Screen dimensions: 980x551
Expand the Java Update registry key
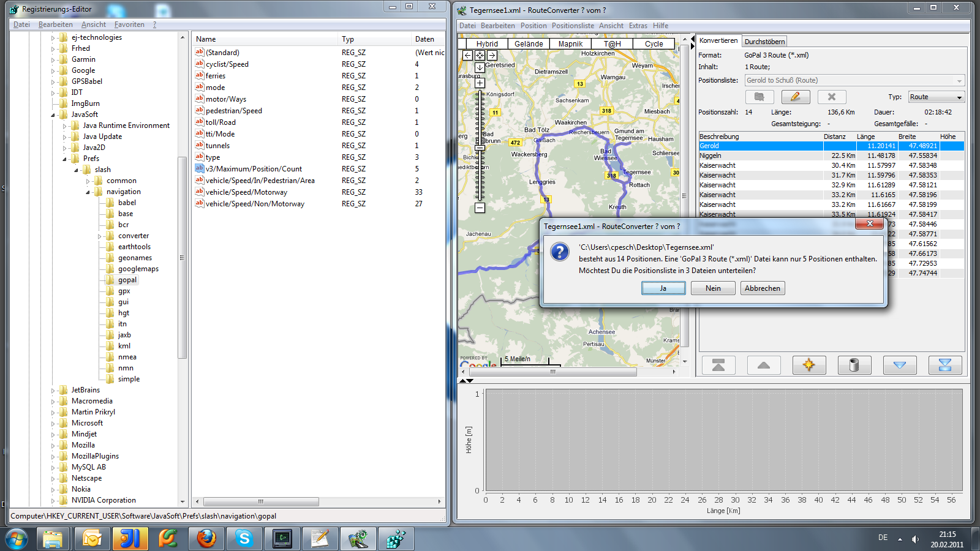pos(65,137)
